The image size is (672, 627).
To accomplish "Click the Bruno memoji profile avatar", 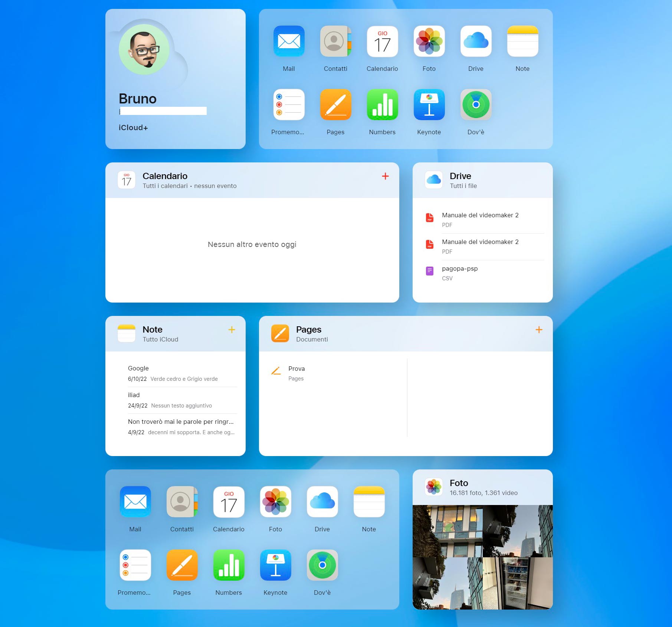I will click(x=144, y=49).
